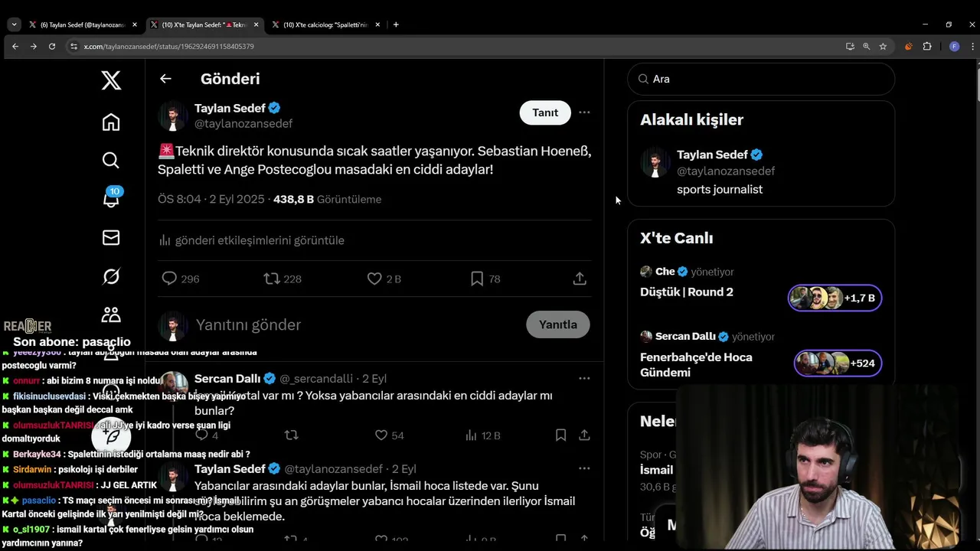This screenshot has width=980, height=551.
Task: Open Taylan Sedef avatar on main post
Action: [173, 116]
